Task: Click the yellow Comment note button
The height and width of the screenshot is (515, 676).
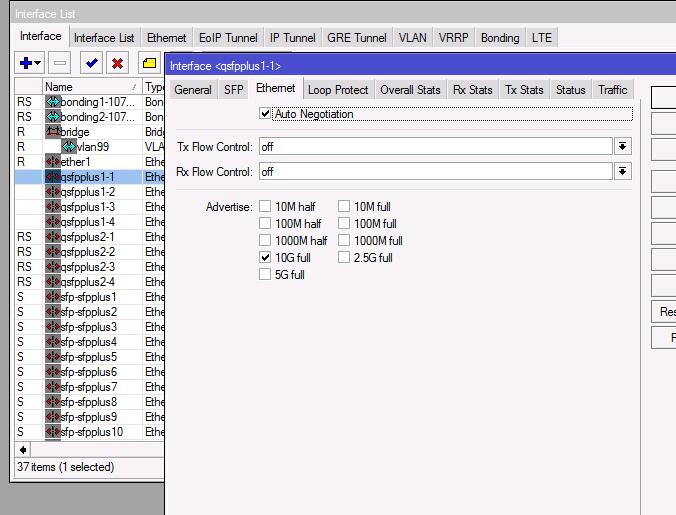Action: coord(149,63)
